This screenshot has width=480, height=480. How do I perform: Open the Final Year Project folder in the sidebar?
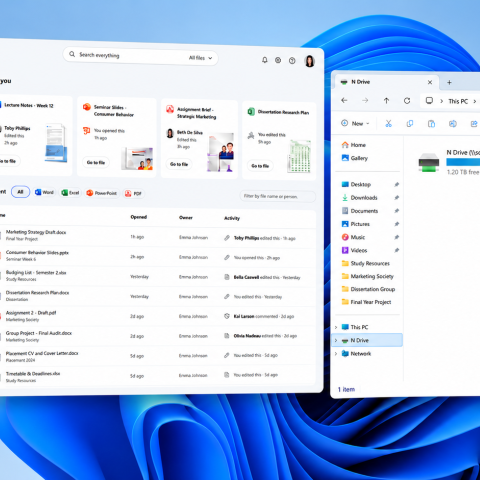coord(366,302)
